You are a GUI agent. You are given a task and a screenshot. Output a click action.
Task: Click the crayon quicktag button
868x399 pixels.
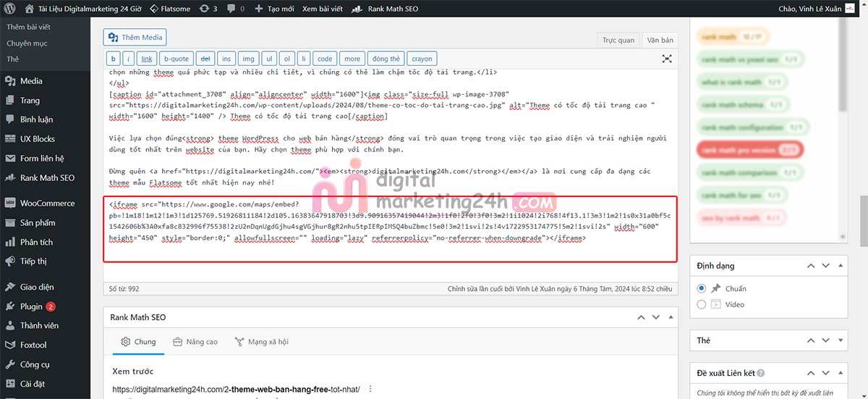(422, 59)
